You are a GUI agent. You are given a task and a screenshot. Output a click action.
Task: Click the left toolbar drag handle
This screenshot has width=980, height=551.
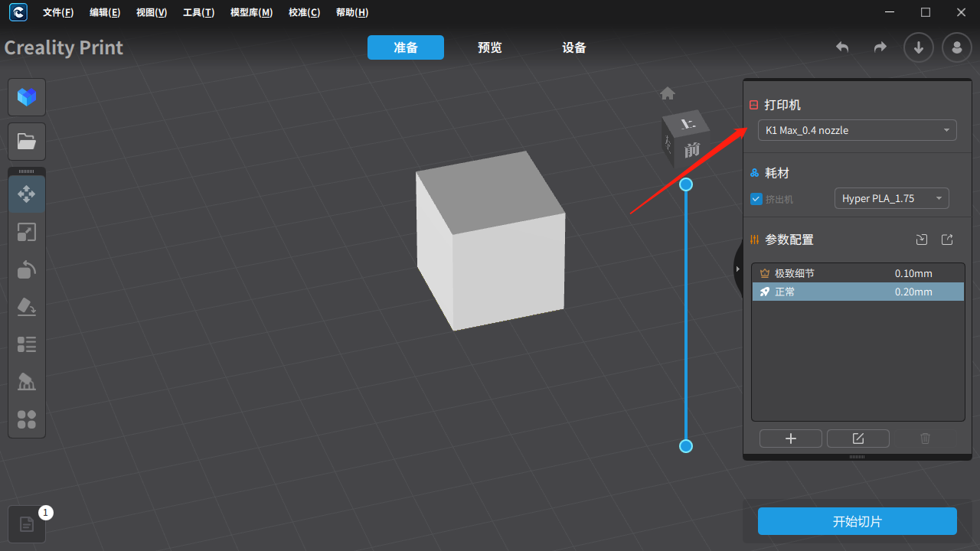[x=27, y=171]
